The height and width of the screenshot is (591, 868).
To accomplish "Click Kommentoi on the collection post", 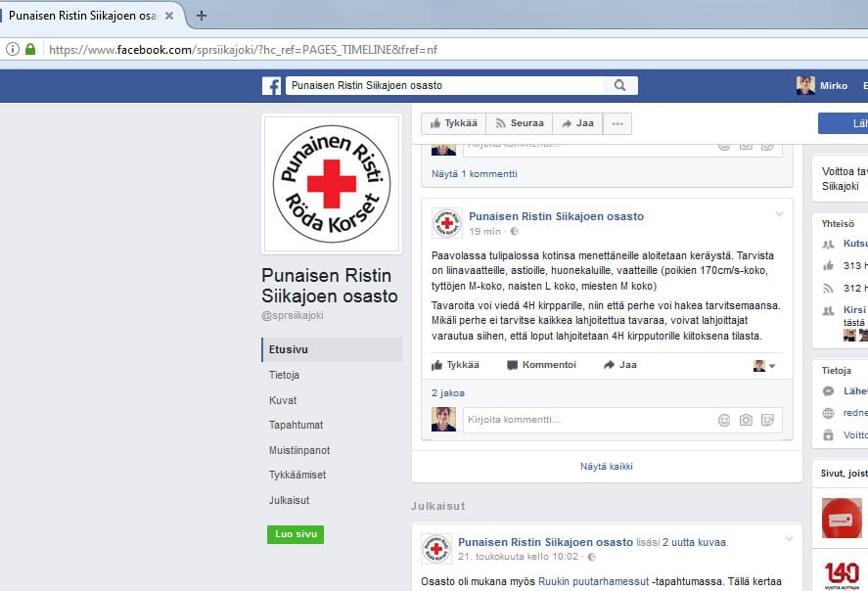I will [x=541, y=365].
